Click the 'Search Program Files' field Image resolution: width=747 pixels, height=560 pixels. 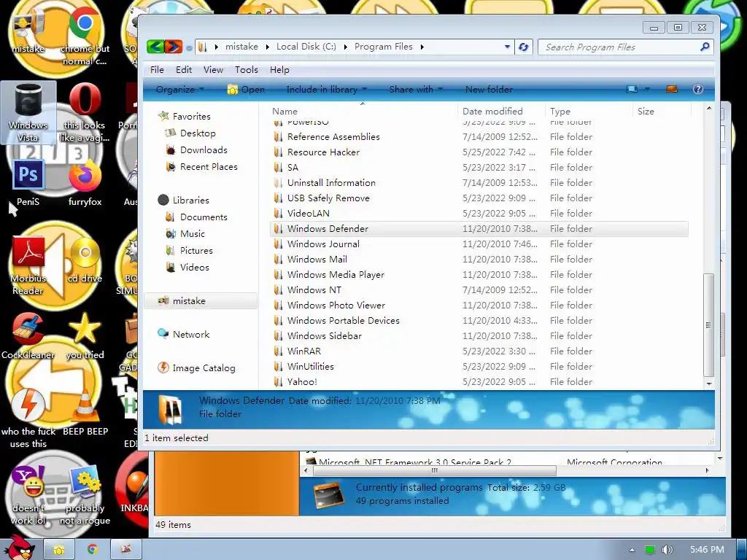click(619, 47)
